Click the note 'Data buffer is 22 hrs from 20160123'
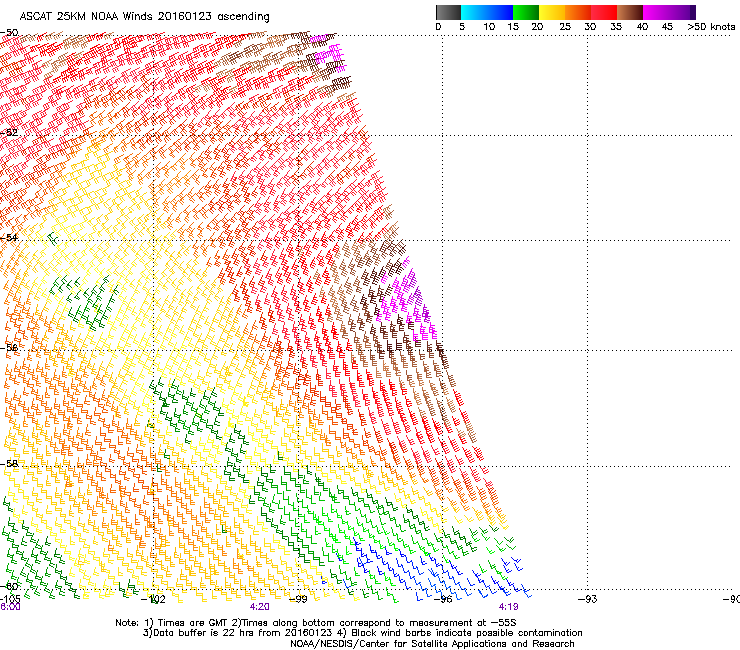The width and height of the screenshot is (740, 650). (241, 633)
